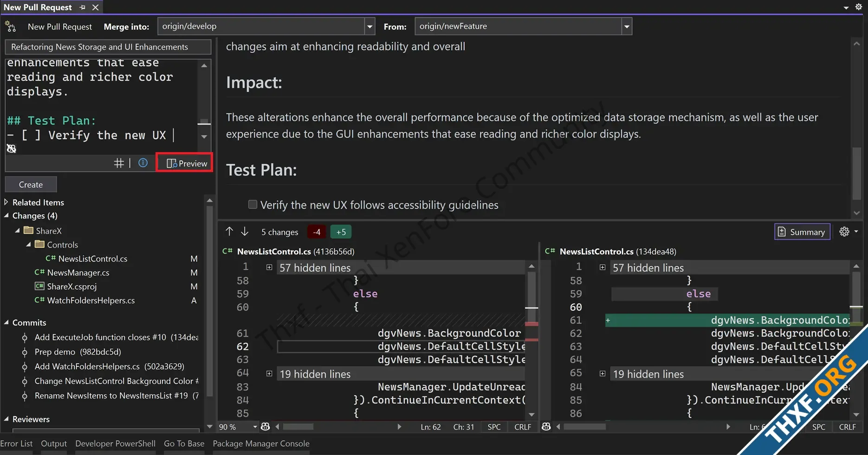
Task: Click Copilot icon in left diff status bar
Action: pyautogui.click(x=266, y=426)
